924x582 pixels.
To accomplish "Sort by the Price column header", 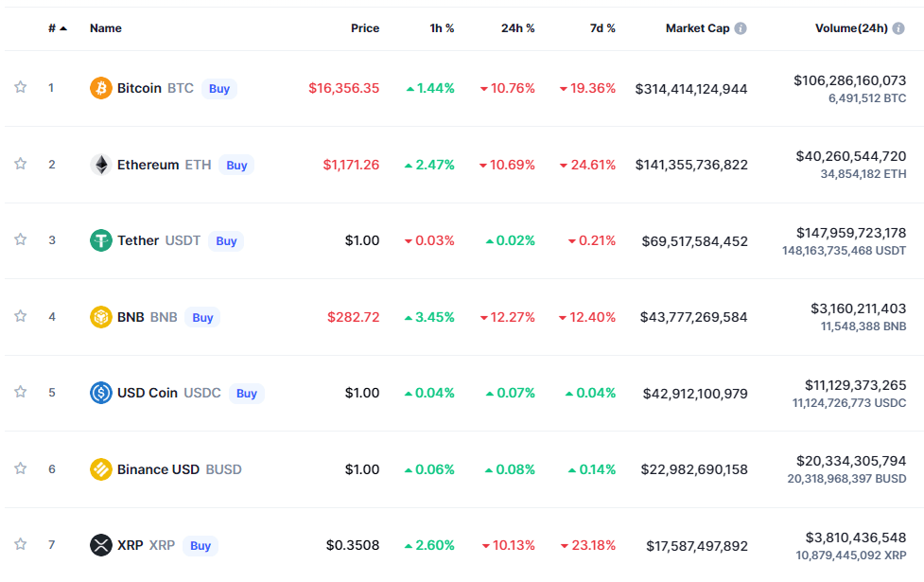I will 365,28.
